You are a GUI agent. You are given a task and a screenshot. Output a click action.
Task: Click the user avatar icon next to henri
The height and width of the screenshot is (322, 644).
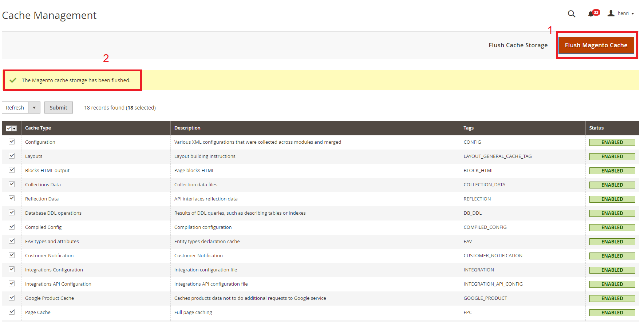[x=611, y=13]
